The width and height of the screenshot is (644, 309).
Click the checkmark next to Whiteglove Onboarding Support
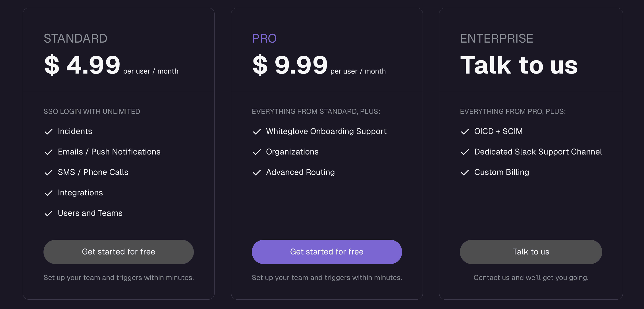click(x=257, y=131)
